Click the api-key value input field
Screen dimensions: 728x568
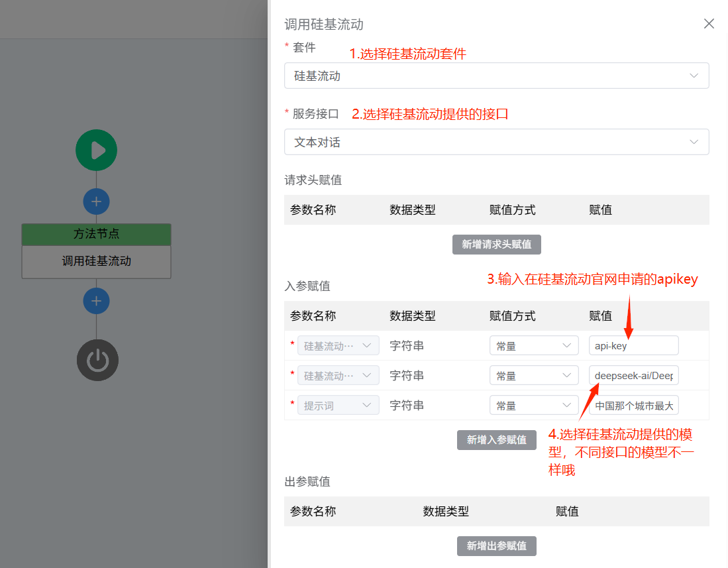pos(634,345)
